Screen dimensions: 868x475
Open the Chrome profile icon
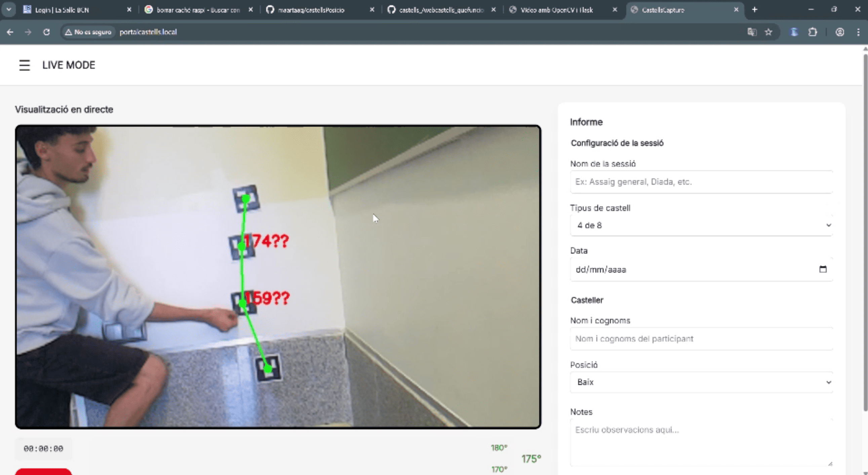(x=840, y=32)
